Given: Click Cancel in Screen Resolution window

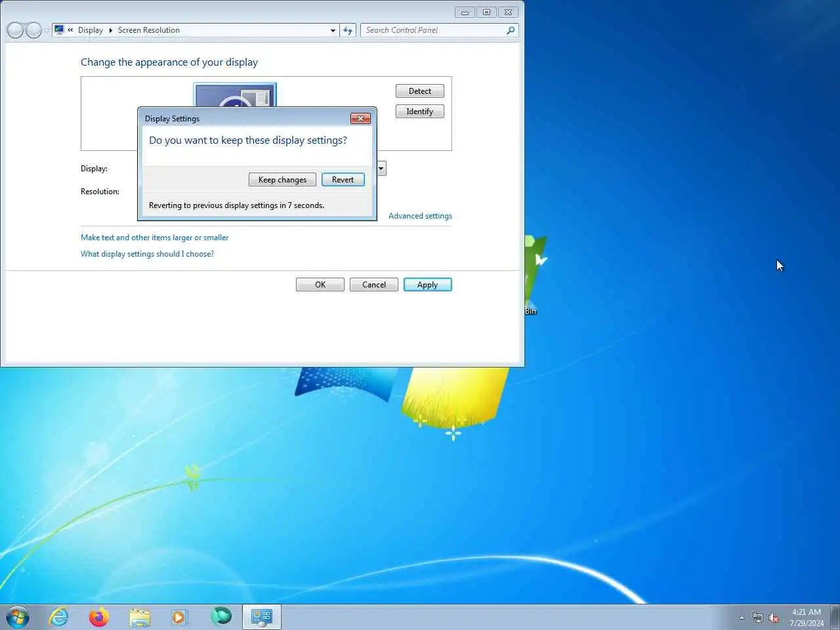Looking at the screenshot, I should 374,285.
